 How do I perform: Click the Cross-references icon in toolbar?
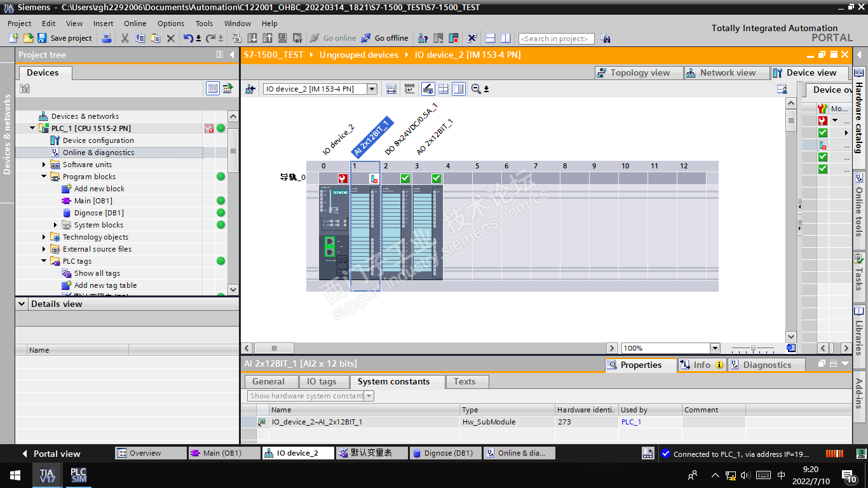coord(472,38)
